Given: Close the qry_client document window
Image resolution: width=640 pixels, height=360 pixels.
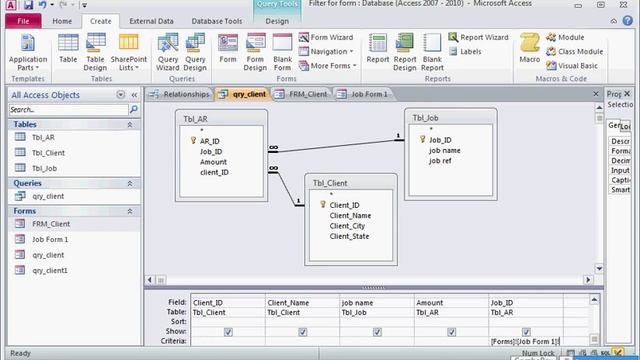Looking at the screenshot, I should pyautogui.click(x=596, y=94).
